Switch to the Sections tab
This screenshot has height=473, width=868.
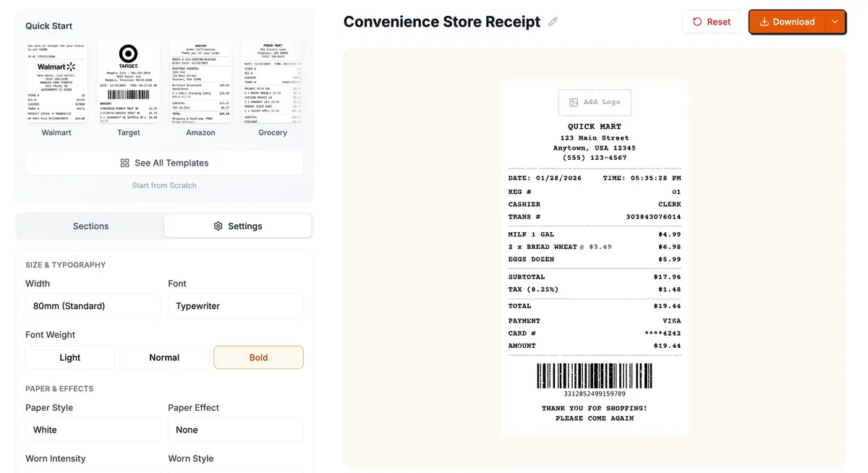[89, 226]
